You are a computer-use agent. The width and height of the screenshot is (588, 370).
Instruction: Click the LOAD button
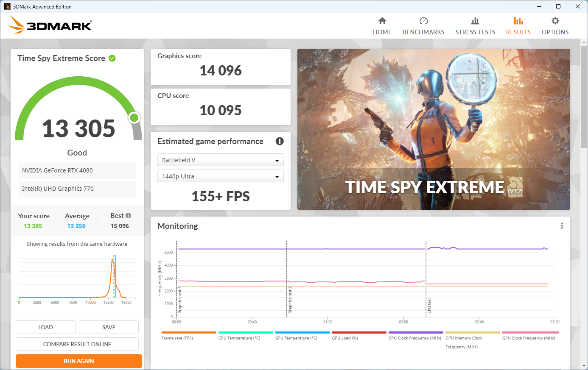click(x=45, y=327)
